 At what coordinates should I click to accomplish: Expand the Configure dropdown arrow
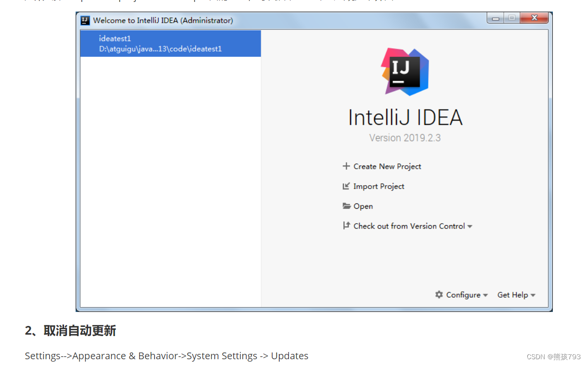click(485, 295)
